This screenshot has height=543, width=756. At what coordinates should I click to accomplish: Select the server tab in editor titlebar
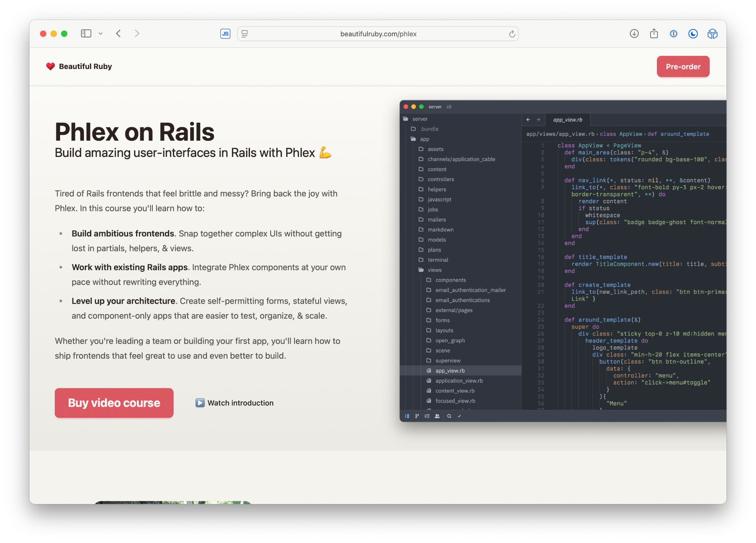(x=435, y=107)
